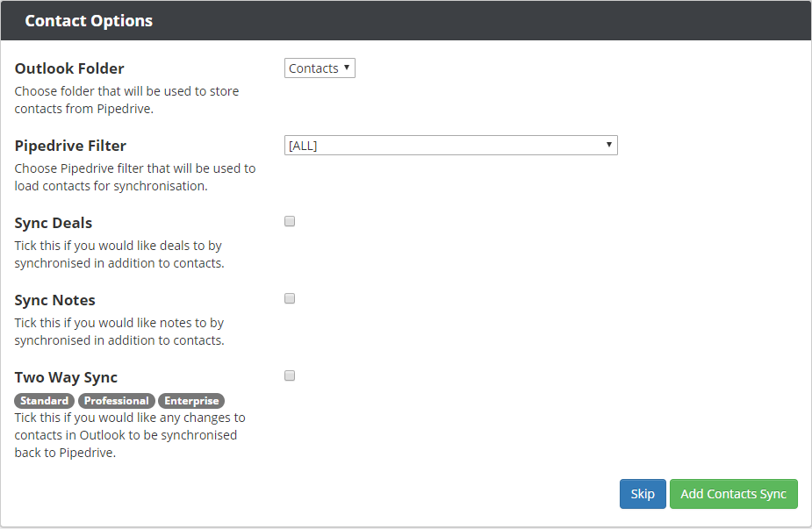This screenshot has width=812, height=529.
Task: Enable the Sync Deals checkbox
Action: [290, 222]
